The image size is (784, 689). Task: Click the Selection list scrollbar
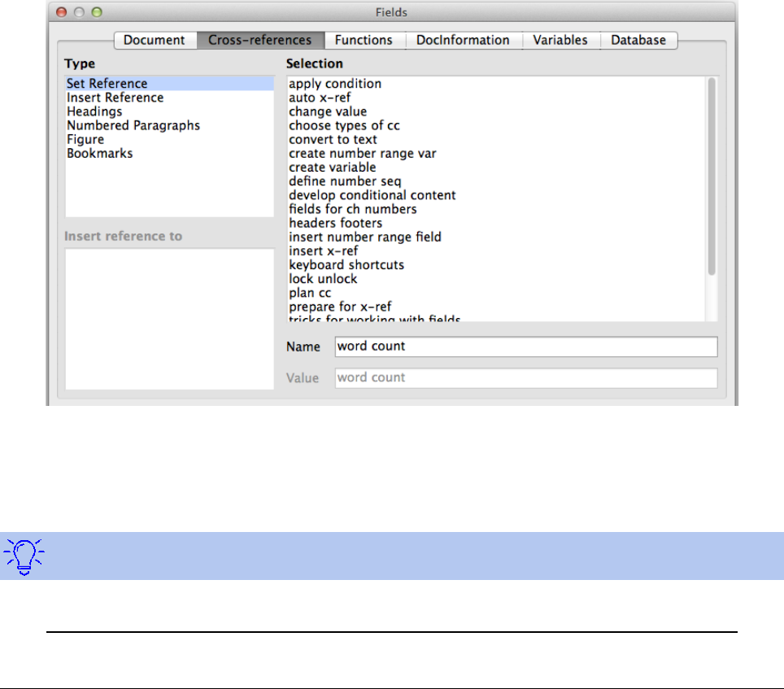[712, 176]
